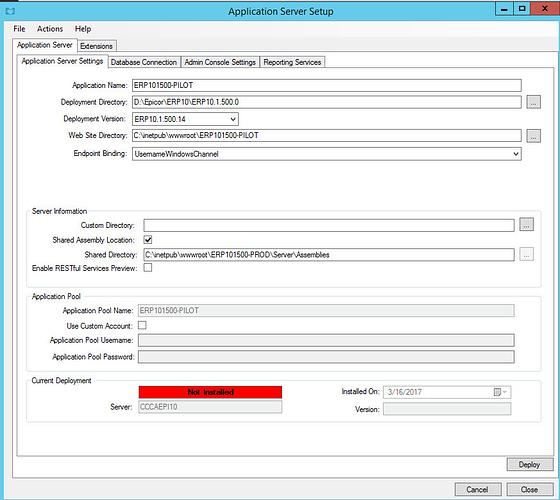
Task: Open the Actions menu
Action: click(x=50, y=29)
